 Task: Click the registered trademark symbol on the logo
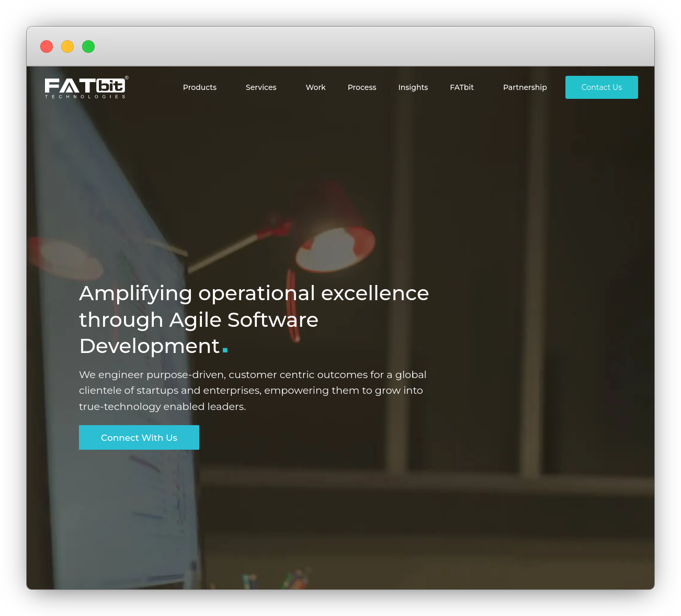(x=126, y=78)
